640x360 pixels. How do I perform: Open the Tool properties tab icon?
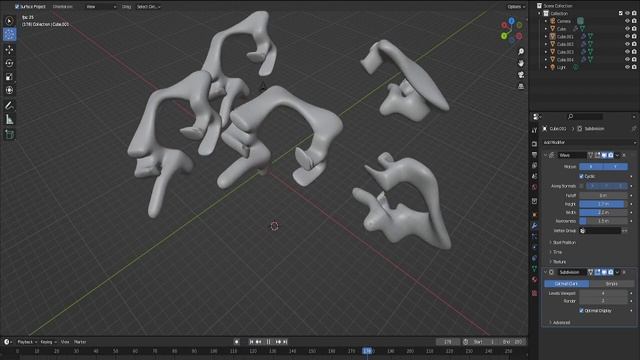click(534, 130)
